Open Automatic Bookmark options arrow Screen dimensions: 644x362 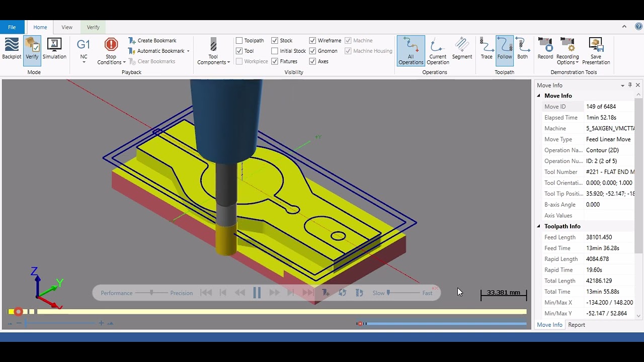click(x=188, y=51)
